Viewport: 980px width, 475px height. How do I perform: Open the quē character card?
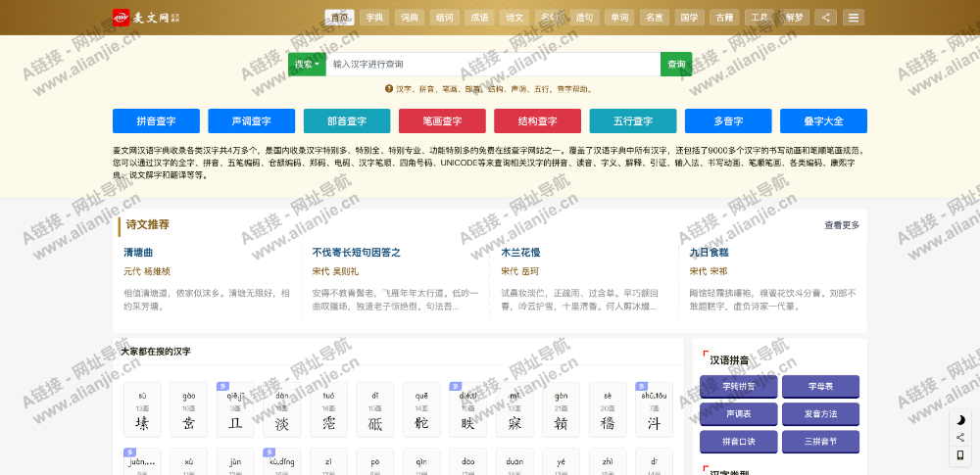421,409
